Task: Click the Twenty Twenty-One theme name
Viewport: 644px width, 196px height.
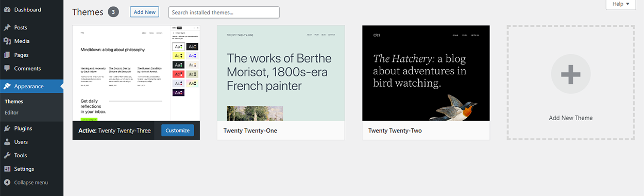Action: pos(250,130)
